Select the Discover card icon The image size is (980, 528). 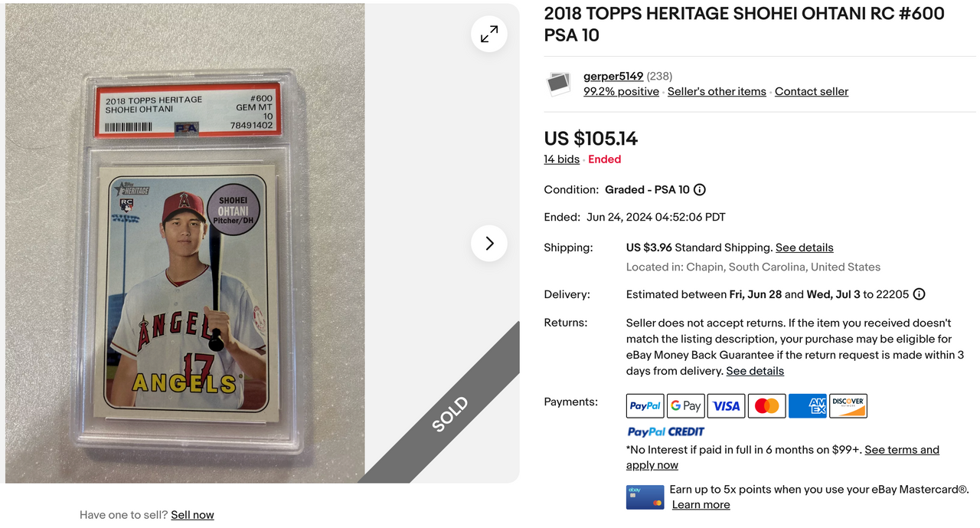tap(848, 406)
